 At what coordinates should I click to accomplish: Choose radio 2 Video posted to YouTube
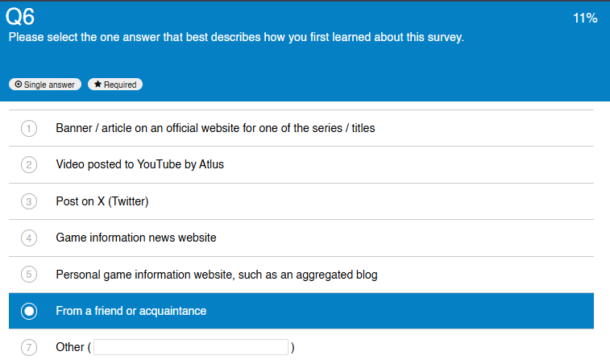click(x=29, y=165)
